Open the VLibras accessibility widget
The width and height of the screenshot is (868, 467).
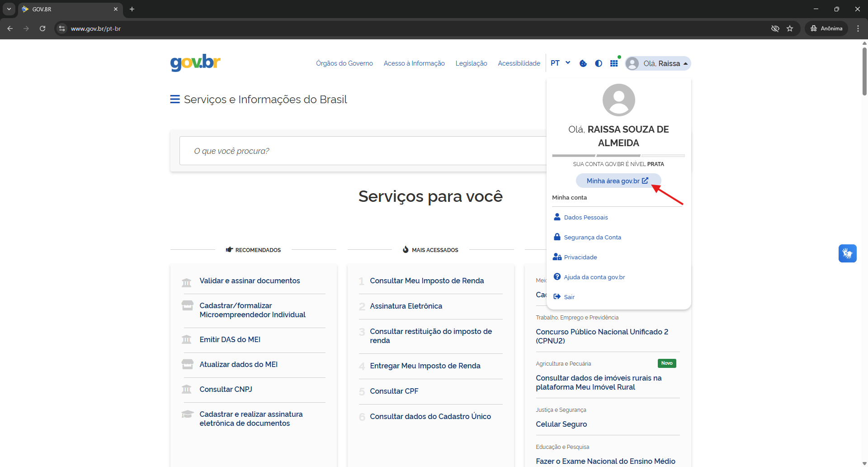tap(848, 253)
